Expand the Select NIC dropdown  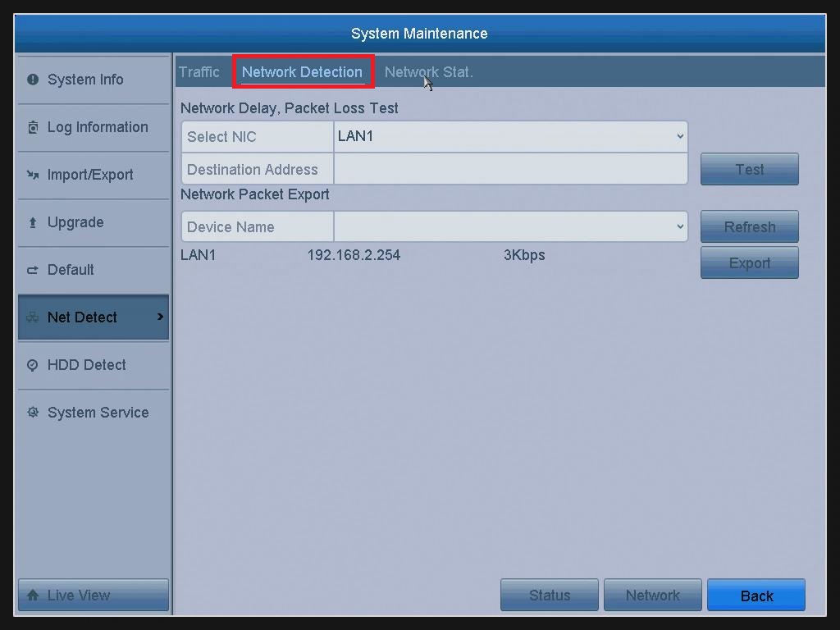click(679, 136)
